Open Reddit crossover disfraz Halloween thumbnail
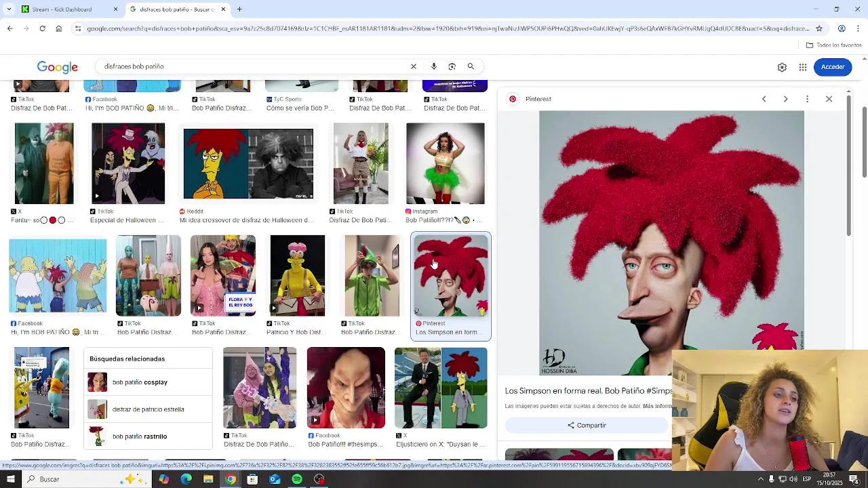Screen dimensions: 868x488 (x=248, y=163)
